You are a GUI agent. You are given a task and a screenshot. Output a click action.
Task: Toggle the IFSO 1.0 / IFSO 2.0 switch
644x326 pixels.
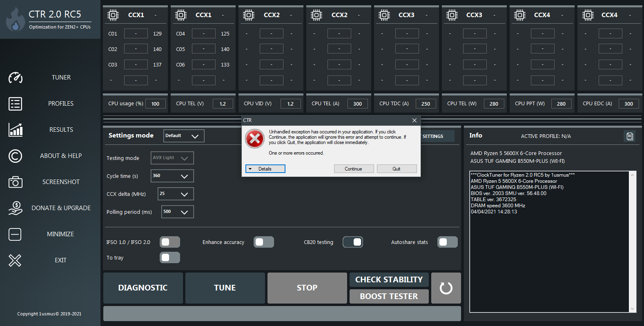170,242
